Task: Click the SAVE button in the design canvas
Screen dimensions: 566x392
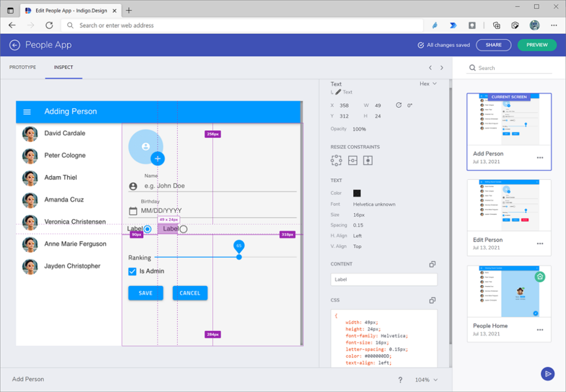Action: [x=145, y=293]
